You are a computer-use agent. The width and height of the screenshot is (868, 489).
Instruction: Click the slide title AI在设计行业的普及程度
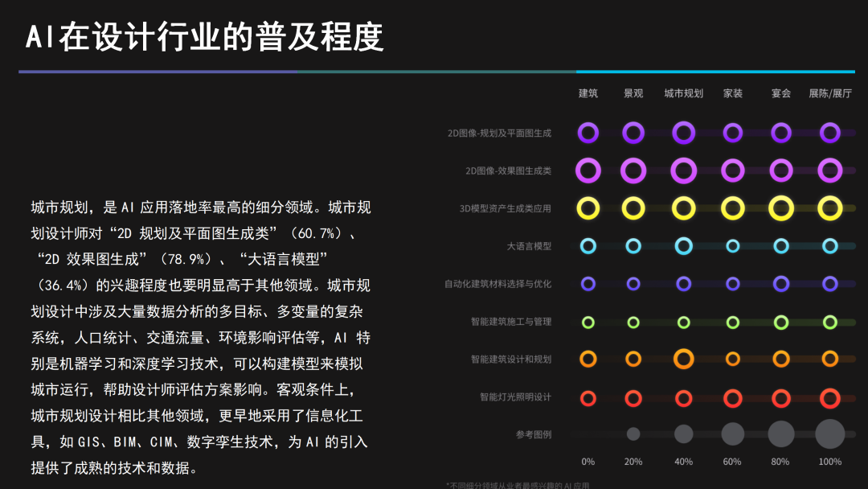[205, 37]
